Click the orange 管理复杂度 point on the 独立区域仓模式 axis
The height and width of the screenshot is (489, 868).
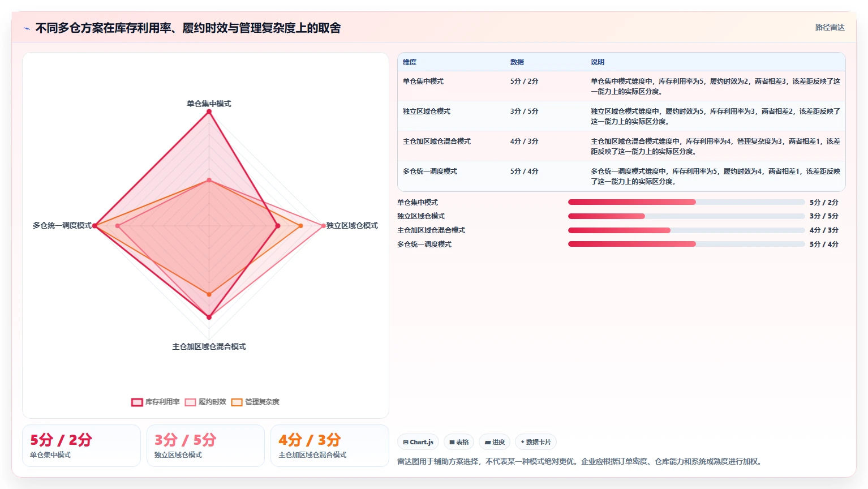300,226
